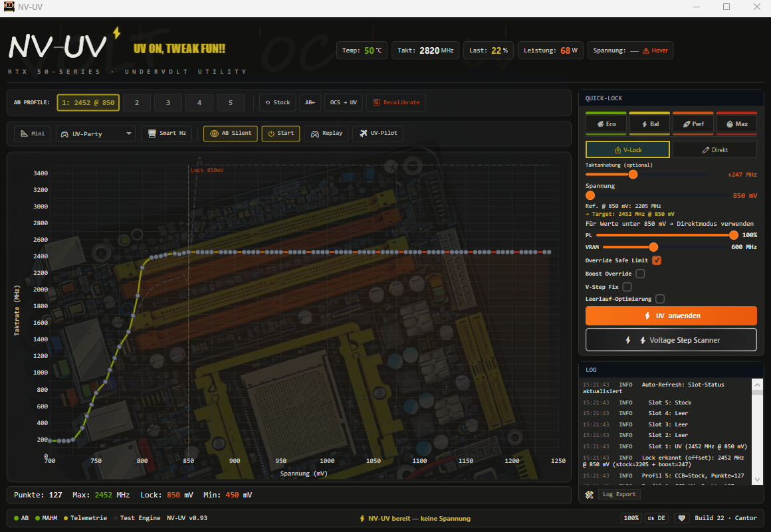Viewport: 771px width, 532px height.
Task: Click the AB← import button
Action: coord(310,103)
